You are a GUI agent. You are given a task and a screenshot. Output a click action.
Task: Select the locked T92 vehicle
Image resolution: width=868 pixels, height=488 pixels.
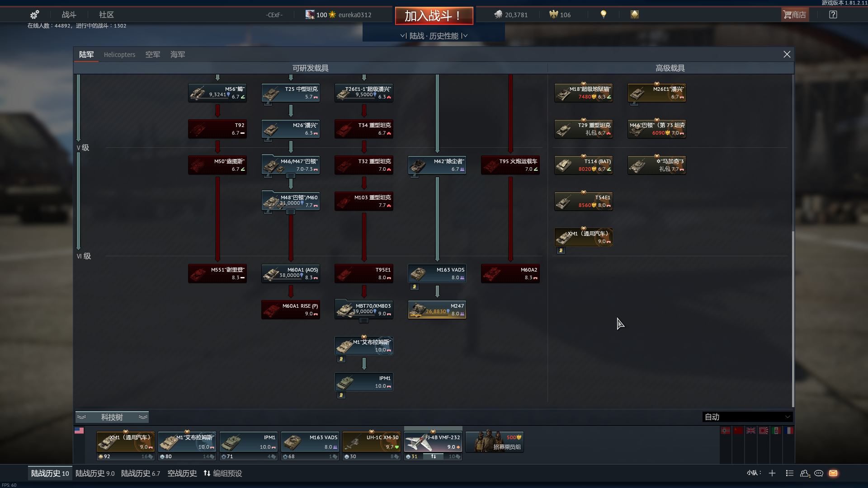tap(217, 129)
